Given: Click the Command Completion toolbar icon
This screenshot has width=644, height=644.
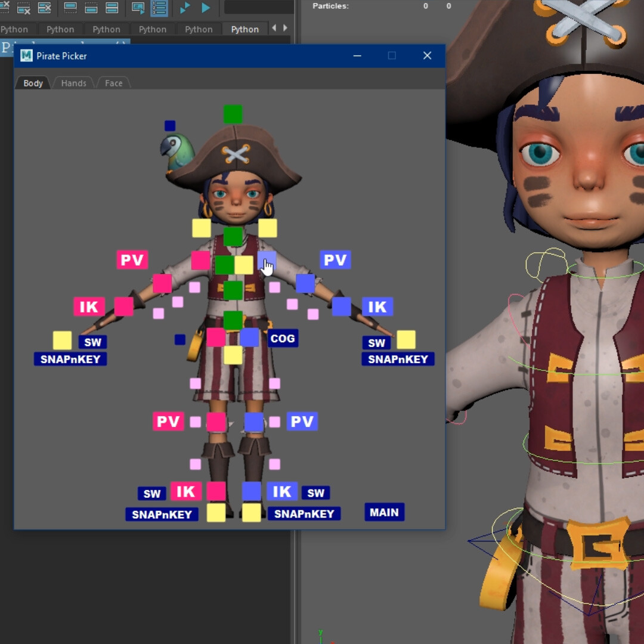Looking at the screenshot, I should pos(137,8).
